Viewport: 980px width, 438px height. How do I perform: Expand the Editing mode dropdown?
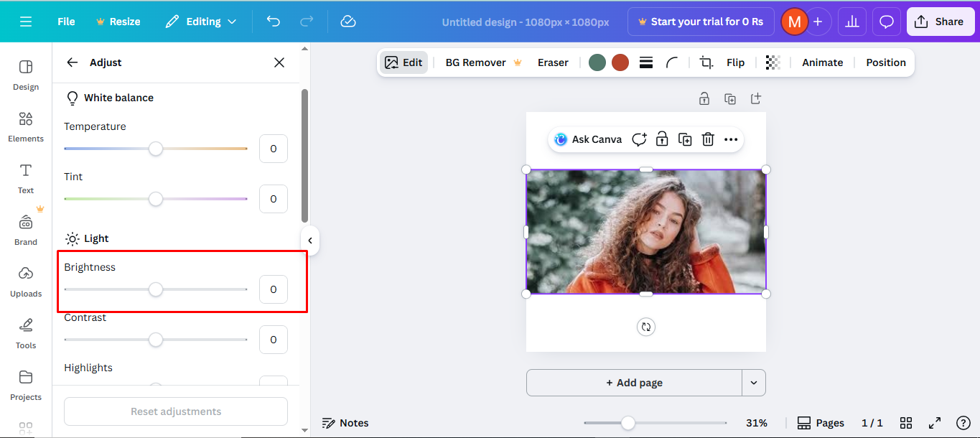(x=201, y=21)
